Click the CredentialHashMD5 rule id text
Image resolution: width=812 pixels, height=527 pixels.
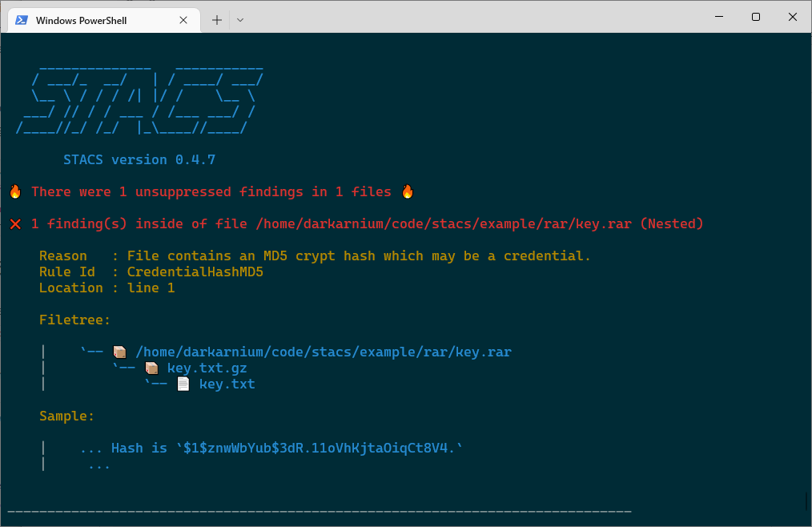(x=195, y=272)
